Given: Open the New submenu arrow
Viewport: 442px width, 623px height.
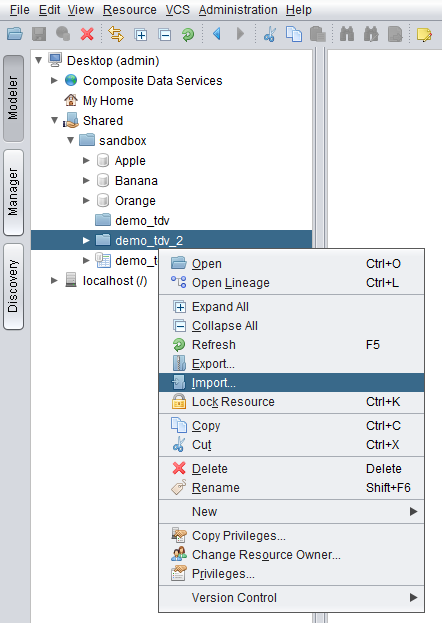Looking at the screenshot, I should point(413,511).
